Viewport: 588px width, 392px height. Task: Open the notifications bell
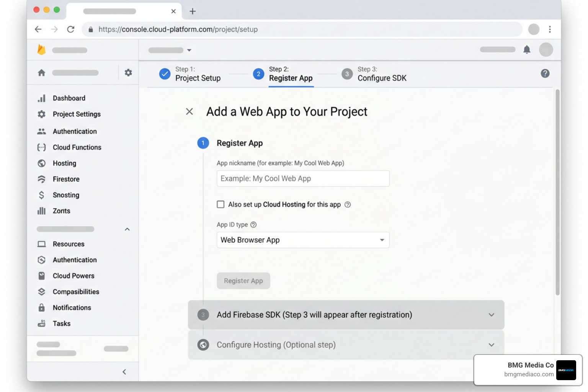pyautogui.click(x=527, y=49)
